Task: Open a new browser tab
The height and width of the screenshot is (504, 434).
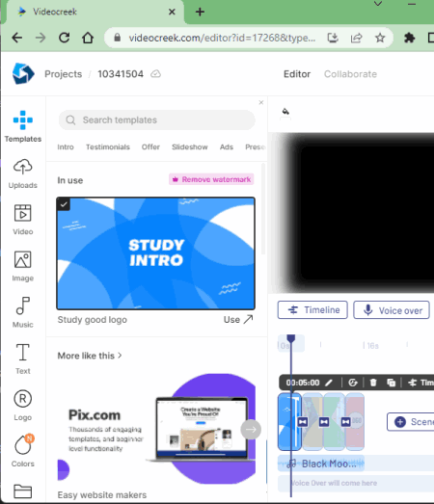Action: [x=200, y=12]
